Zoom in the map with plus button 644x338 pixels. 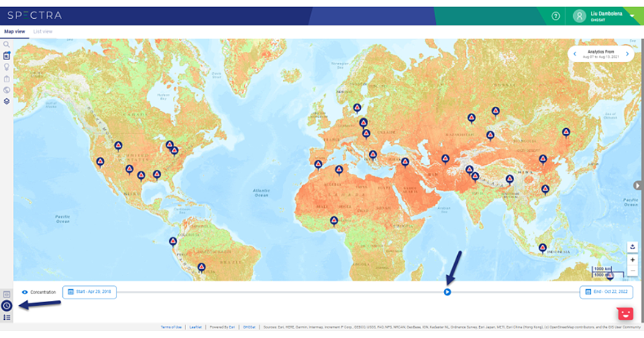(x=633, y=260)
